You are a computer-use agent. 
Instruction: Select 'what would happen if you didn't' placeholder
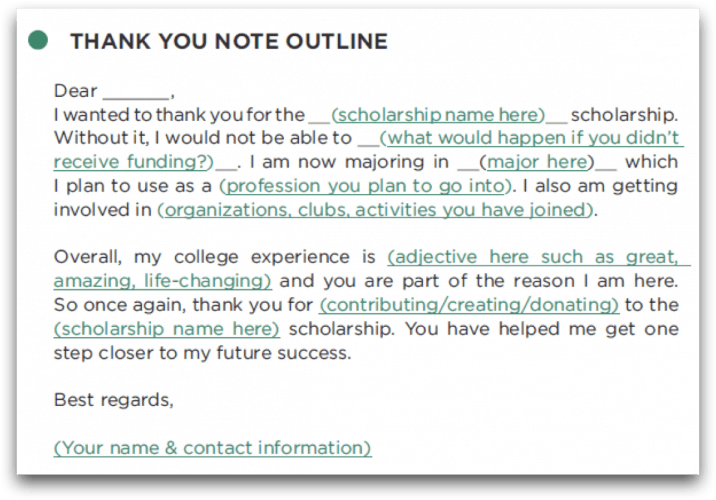532,138
